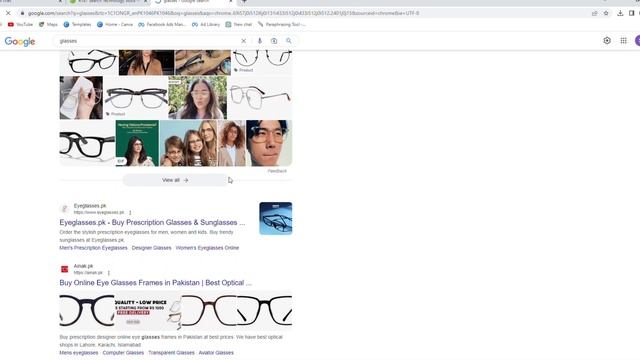
Task: Click View all images button
Action: click(175, 180)
